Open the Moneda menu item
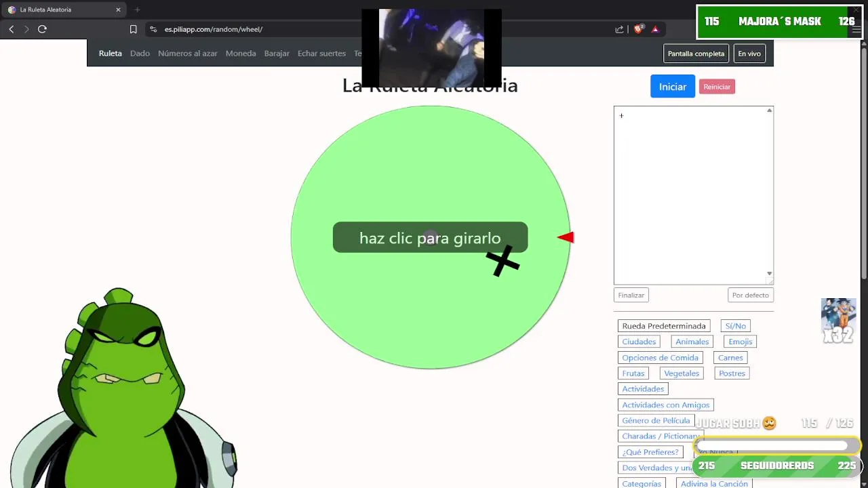The height and width of the screenshot is (488, 868). point(241,54)
